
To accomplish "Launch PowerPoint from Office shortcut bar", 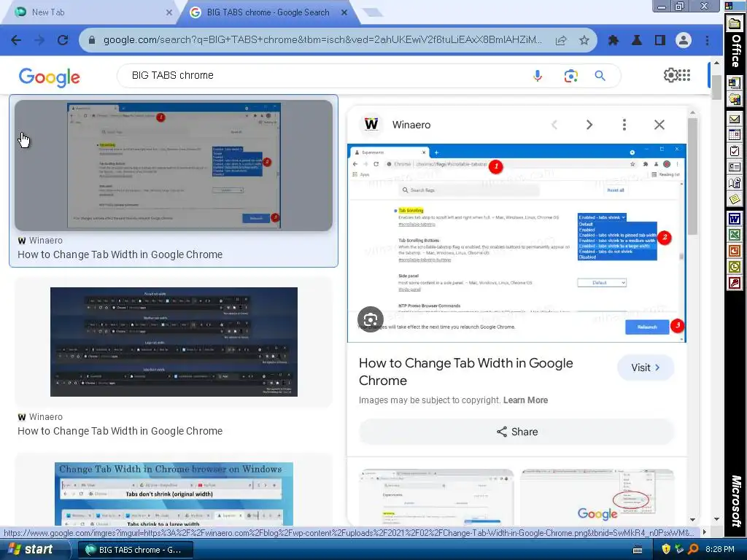I will [x=735, y=251].
